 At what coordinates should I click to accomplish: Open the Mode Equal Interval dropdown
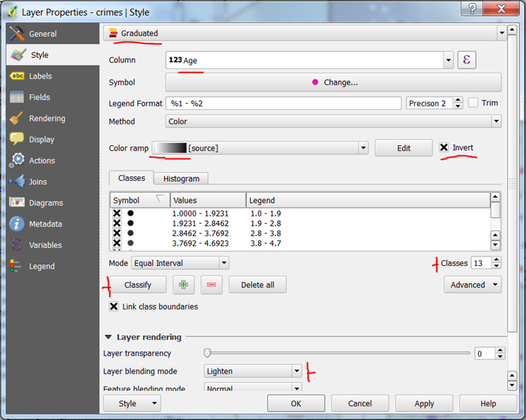179,263
